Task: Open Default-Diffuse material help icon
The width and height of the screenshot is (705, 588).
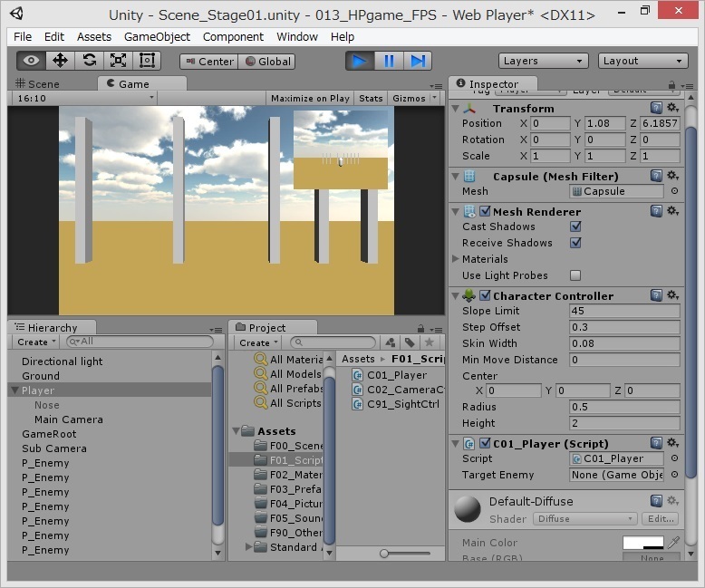Action: coord(656,501)
